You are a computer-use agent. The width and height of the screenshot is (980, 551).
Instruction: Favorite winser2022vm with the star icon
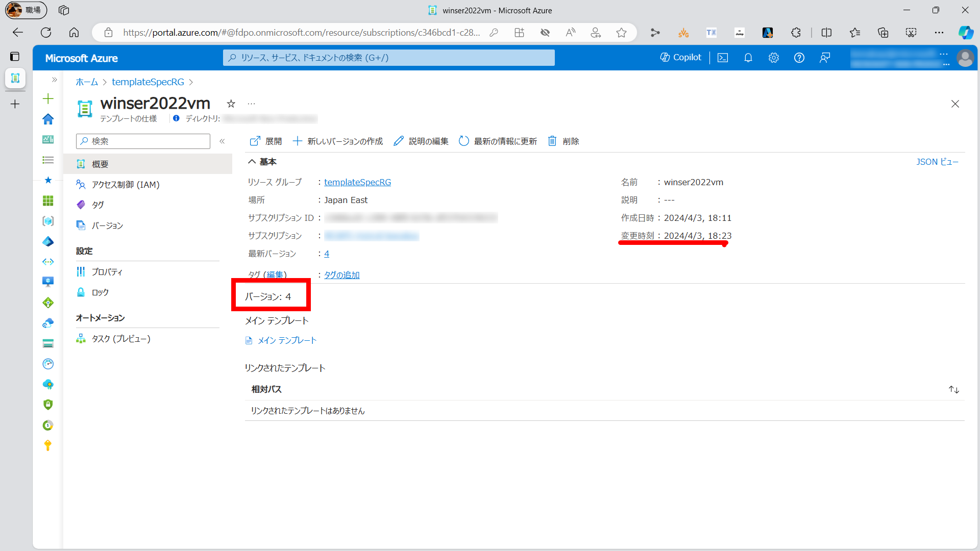coord(231,104)
